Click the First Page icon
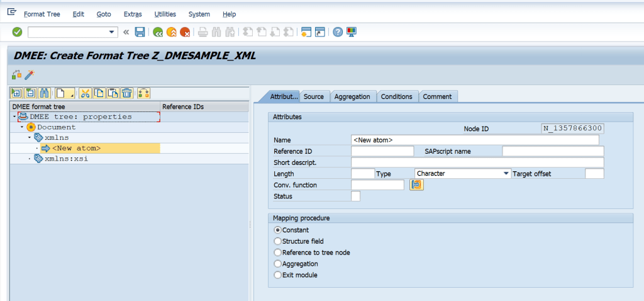This screenshot has height=301, width=644. 248,32
